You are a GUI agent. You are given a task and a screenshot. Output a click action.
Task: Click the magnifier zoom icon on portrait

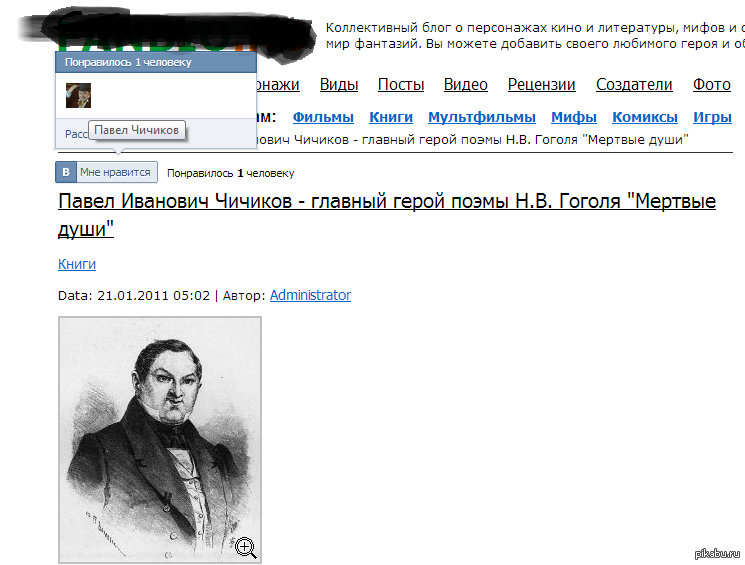click(246, 548)
